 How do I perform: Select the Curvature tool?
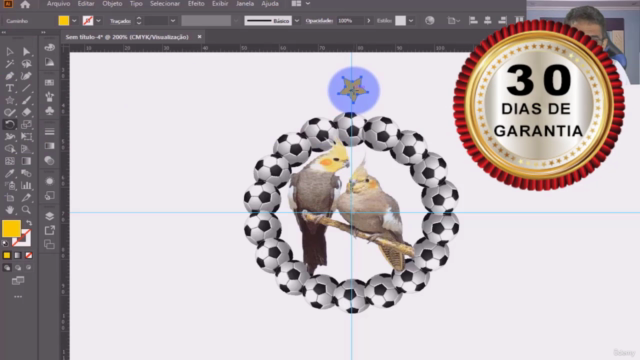(x=26, y=76)
